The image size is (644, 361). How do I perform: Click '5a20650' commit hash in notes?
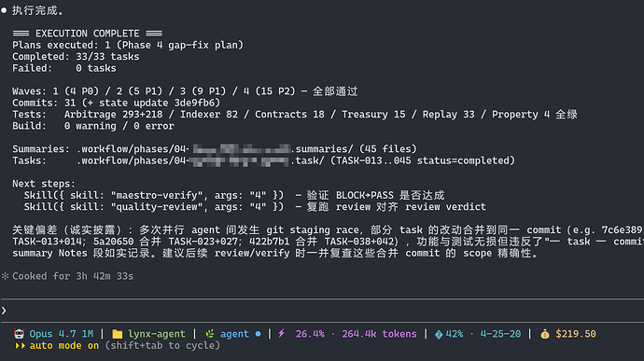[x=113, y=242]
